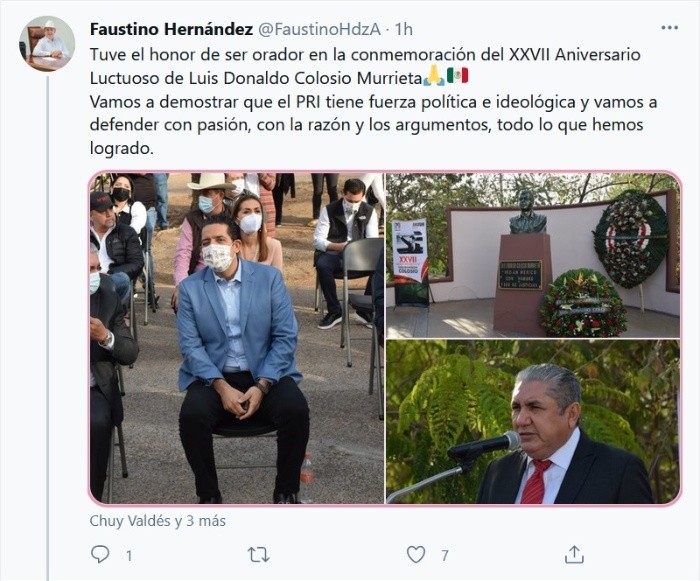Open Faustino Hernández profile avatar
Viewport: 700px width, 581px height.
click(47, 44)
